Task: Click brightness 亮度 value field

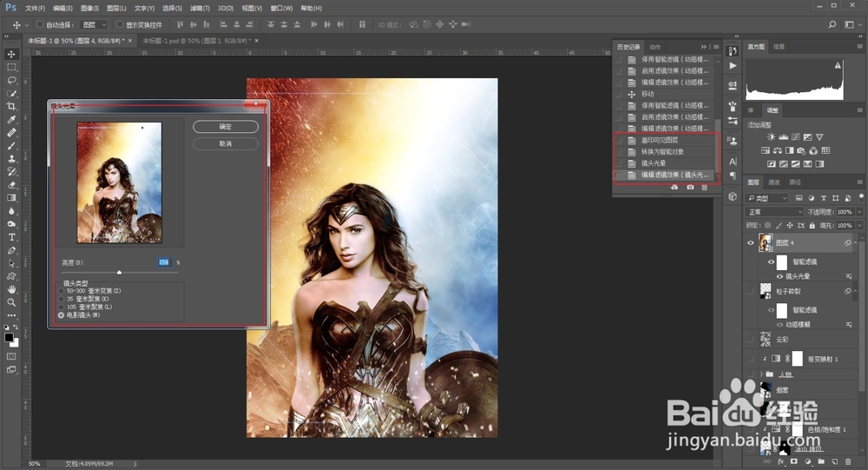Action: point(164,262)
